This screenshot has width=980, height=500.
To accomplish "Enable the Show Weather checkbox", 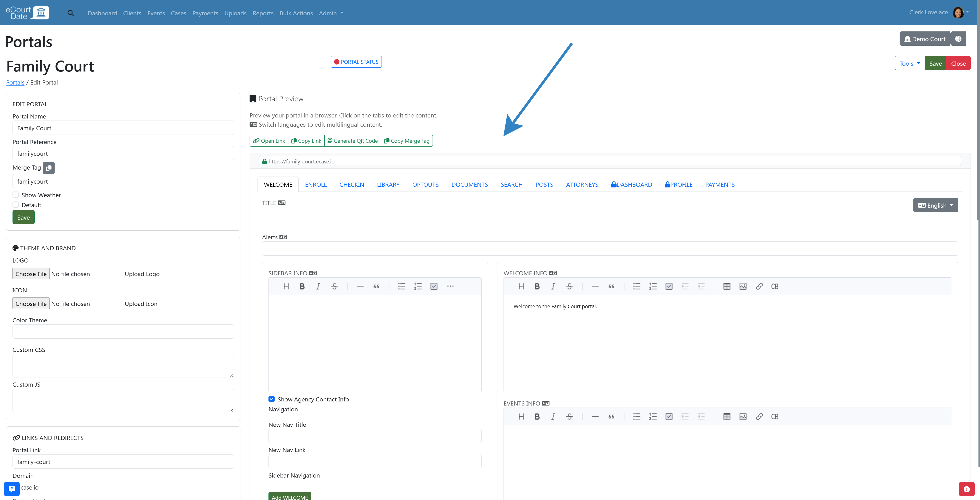I will click(16, 195).
